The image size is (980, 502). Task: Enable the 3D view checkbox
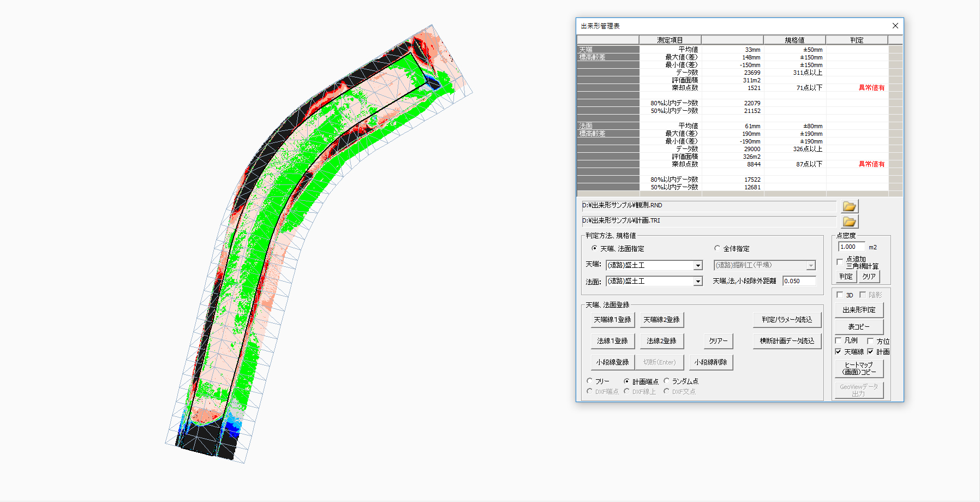(x=840, y=295)
